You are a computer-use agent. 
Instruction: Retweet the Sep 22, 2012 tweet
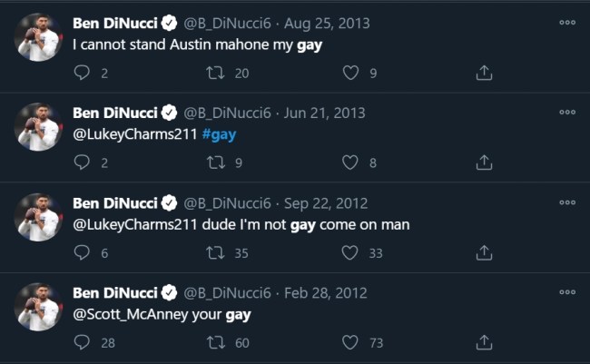[218, 253]
